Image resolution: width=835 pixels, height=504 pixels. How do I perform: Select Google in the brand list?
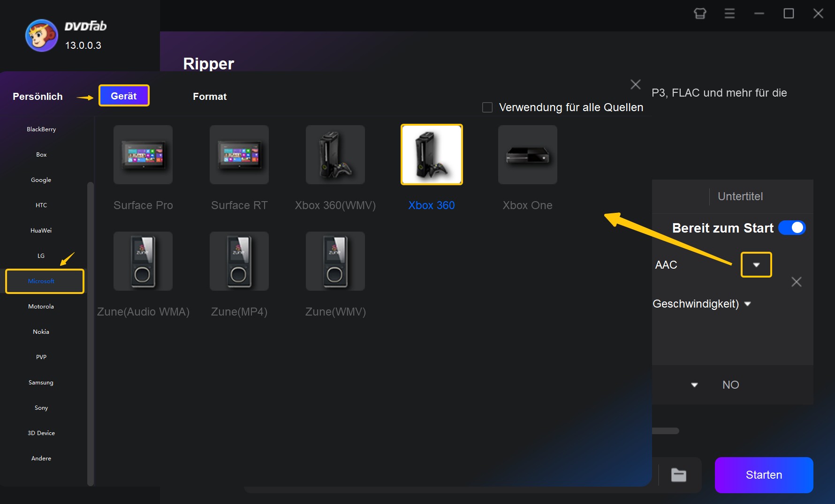coord(41,180)
